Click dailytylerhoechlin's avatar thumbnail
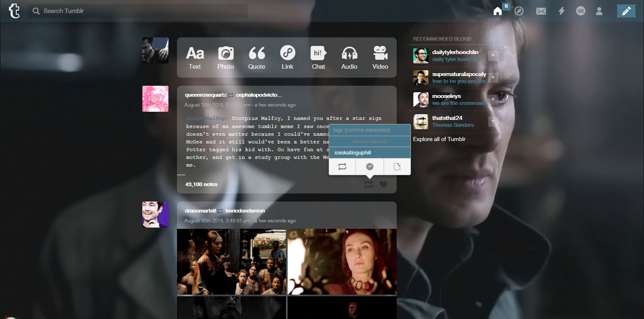The width and height of the screenshot is (644, 319). point(421,56)
